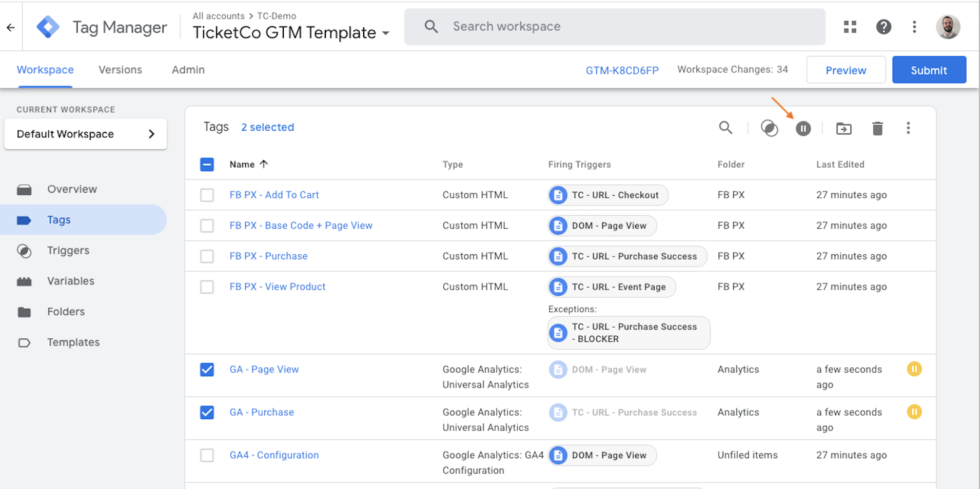Screen dimensions: 980x489
Task: Open the help question mark menu
Action: pyautogui.click(x=884, y=27)
